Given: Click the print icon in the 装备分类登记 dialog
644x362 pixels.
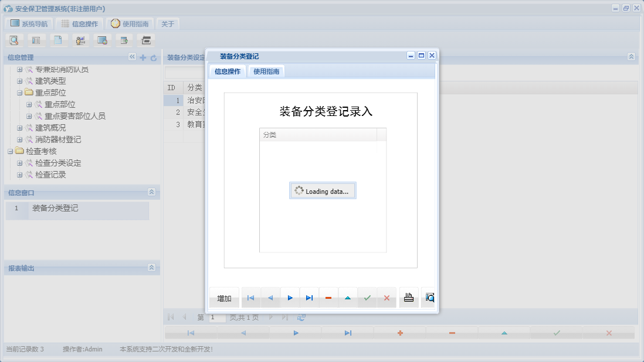Looking at the screenshot, I should 409,298.
